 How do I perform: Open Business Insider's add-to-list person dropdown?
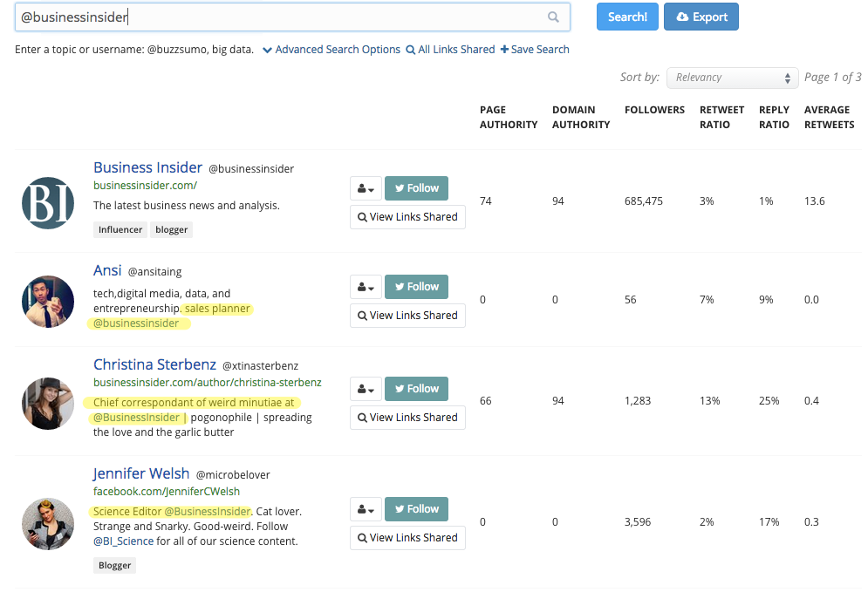[366, 188]
